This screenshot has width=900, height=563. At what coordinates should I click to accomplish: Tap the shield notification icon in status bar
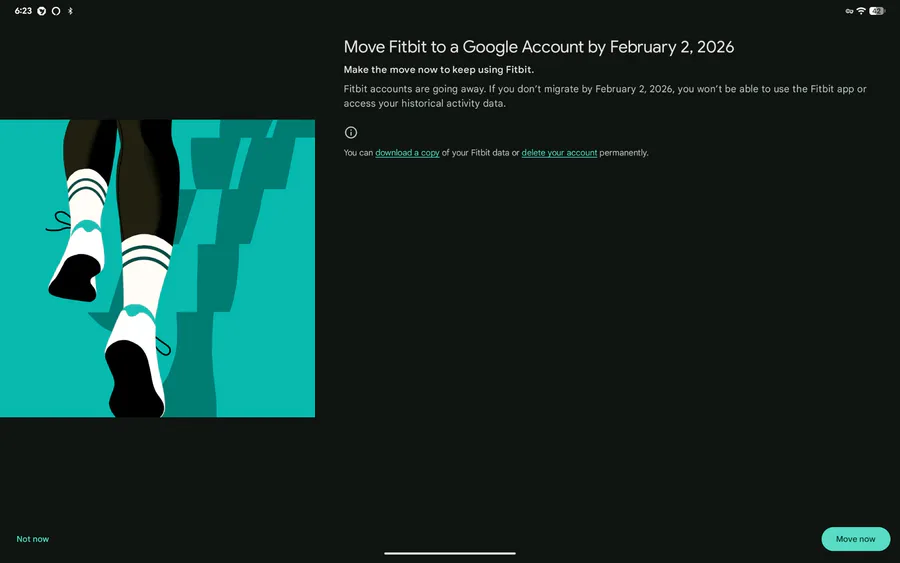click(42, 11)
